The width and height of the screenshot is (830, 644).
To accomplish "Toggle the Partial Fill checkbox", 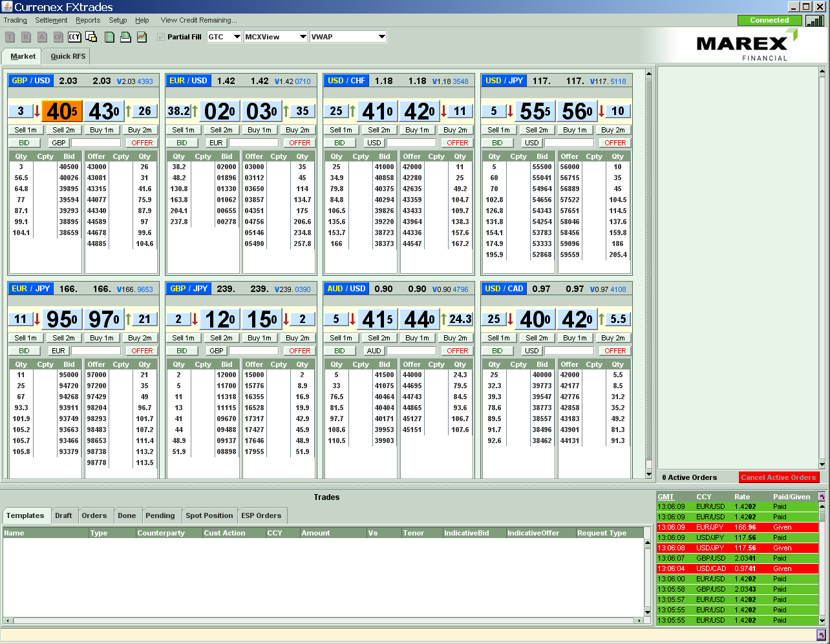I will pyautogui.click(x=162, y=37).
